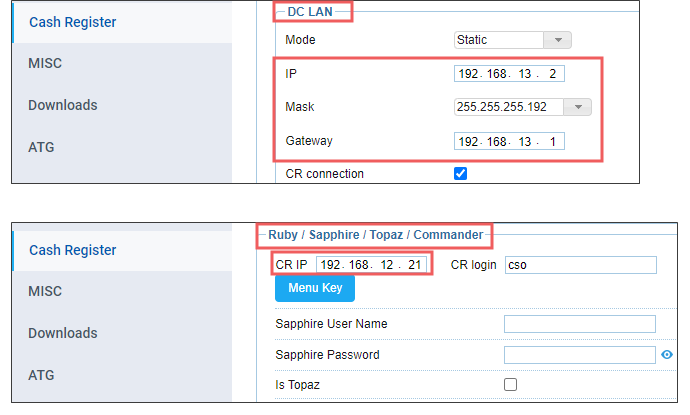Show the Sapphire Password with eye icon

click(667, 355)
